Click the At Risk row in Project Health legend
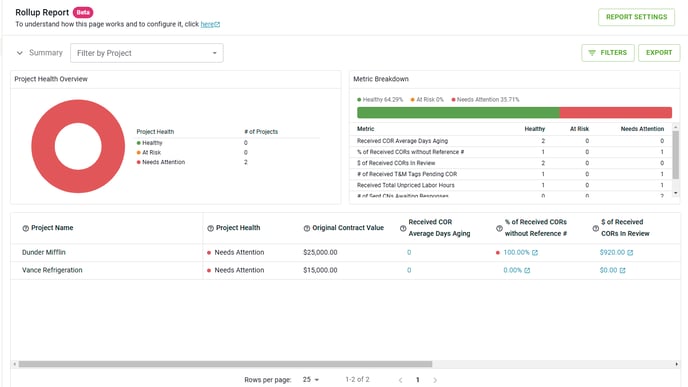This screenshot has width=688, height=387. tap(228, 153)
